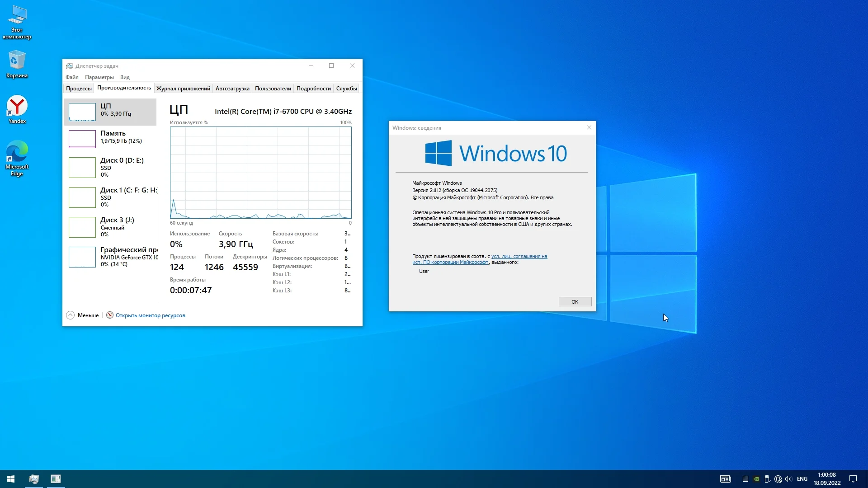Viewport: 868px width, 488px height.
Task: Open the notification center icon
Action: tap(853, 479)
